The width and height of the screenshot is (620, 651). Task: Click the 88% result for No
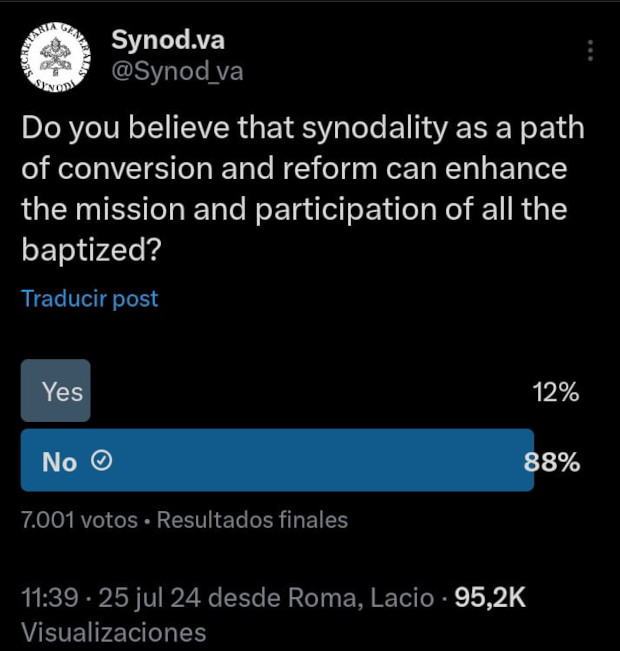point(553,462)
